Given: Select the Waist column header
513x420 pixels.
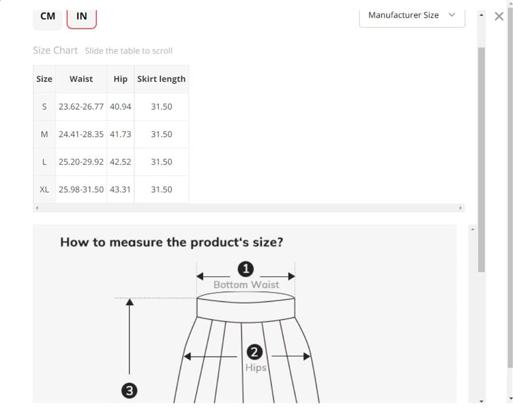Looking at the screenshot, I should (81, 79).
